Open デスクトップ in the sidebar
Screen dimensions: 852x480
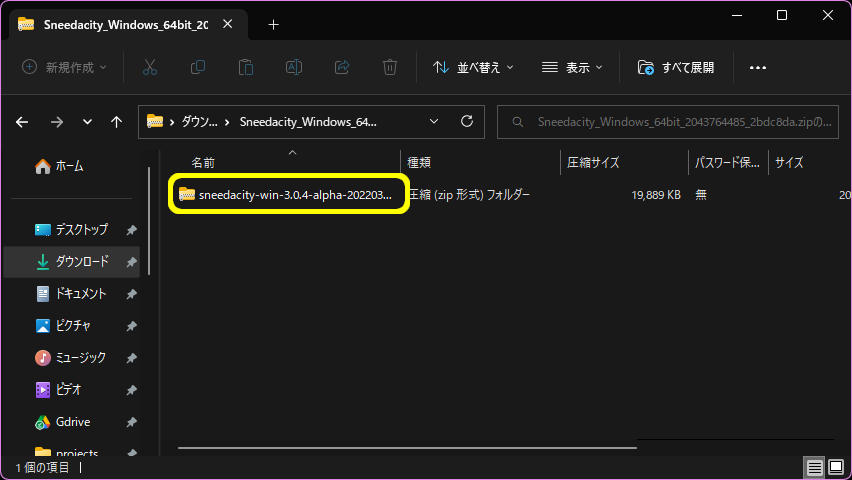click(71, 229)
